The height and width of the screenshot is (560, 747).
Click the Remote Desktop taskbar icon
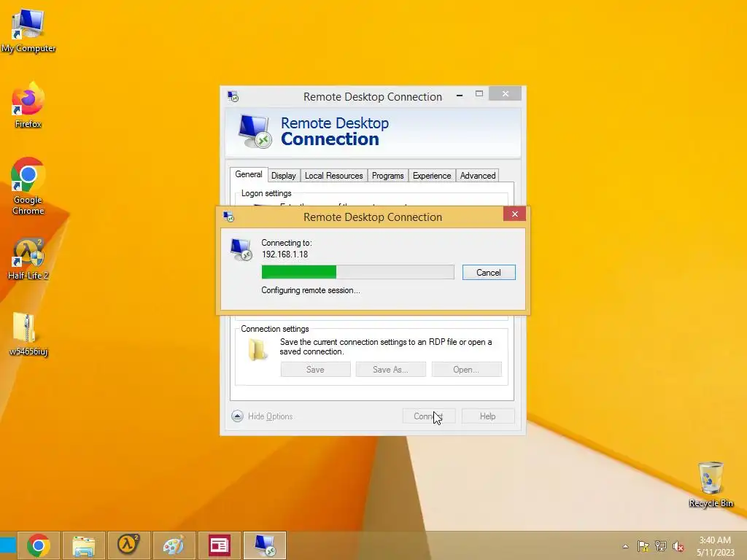264,545
